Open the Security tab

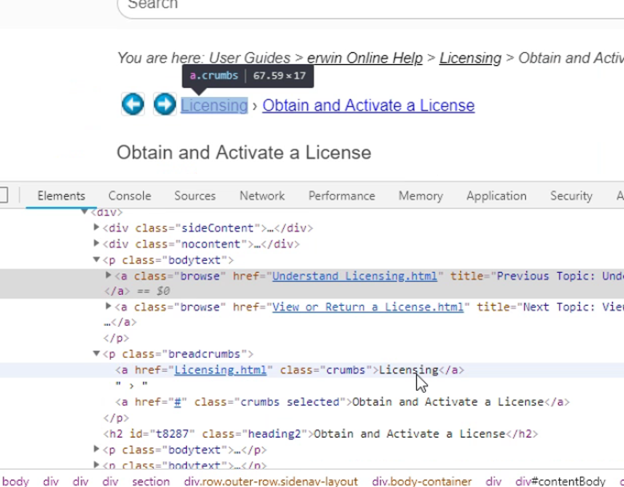coord(571,196)
